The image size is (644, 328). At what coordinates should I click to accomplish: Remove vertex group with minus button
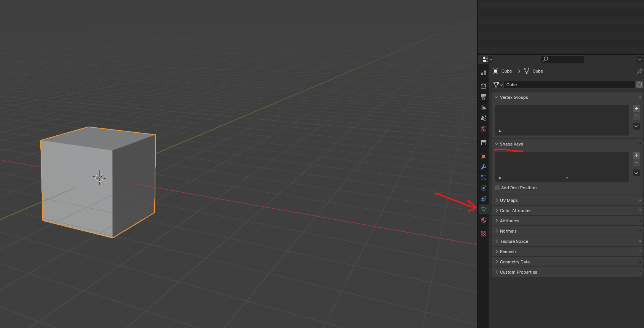pyautogui.click(x=636, y=116)
